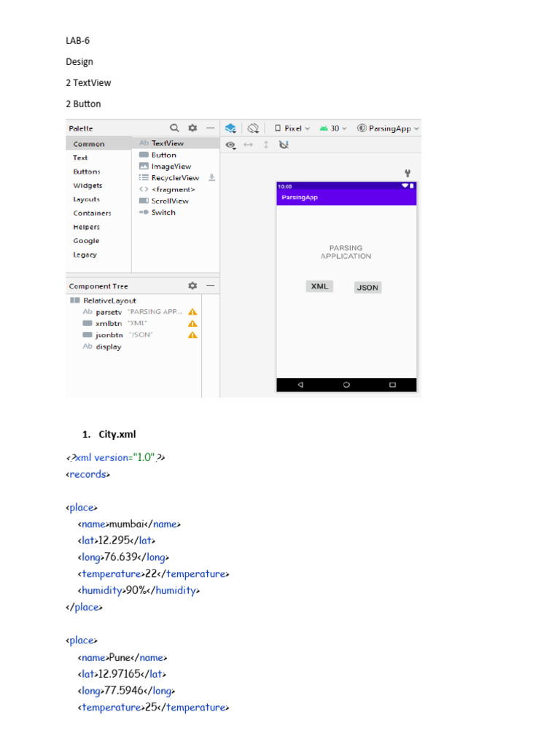Click the JSON button in preview
Image resolution: width=560 pixels, height=747 pixels.
click(x=367, y=287)
